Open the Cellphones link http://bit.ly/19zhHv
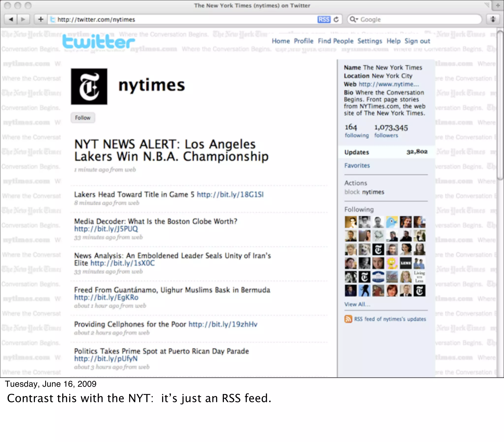 223,324
